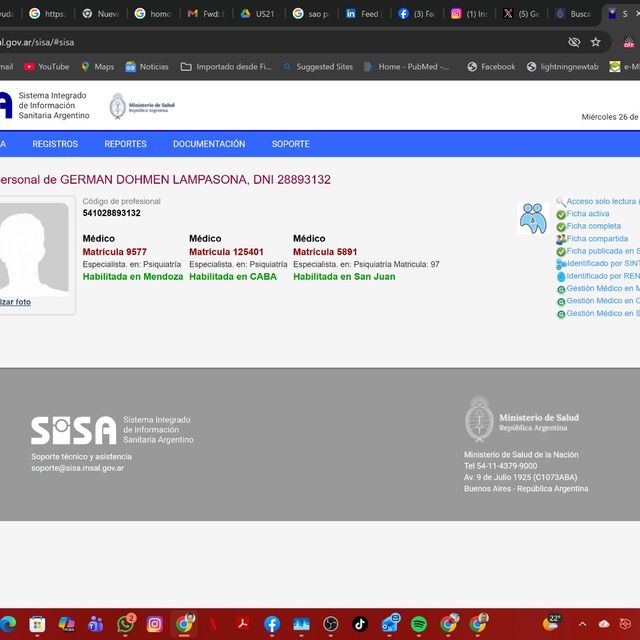Image resolution: width=640 pixels, height=640 pixels.
Task: Switch to the 'homo' Google tab
Action: (153, 14)
